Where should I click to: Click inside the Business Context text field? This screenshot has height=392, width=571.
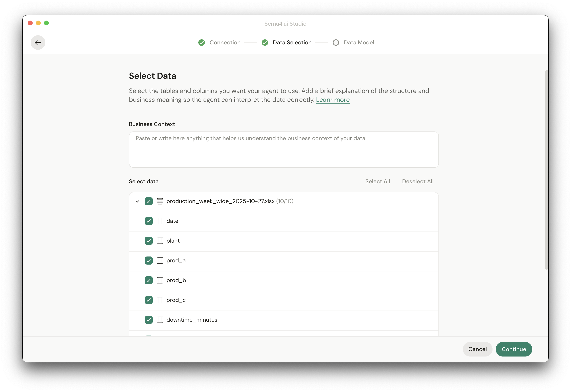point(283,149)
